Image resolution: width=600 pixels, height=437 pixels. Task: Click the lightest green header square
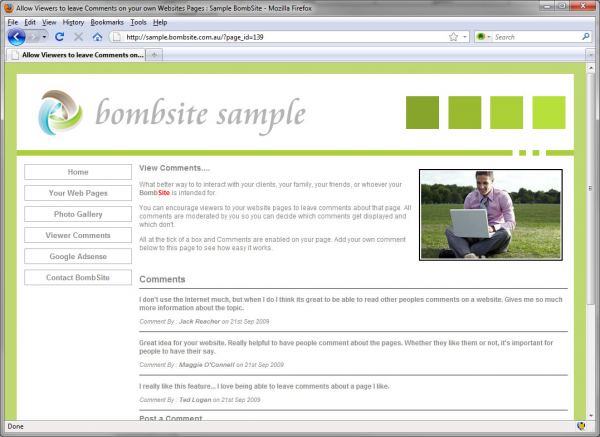coord(549,113)
